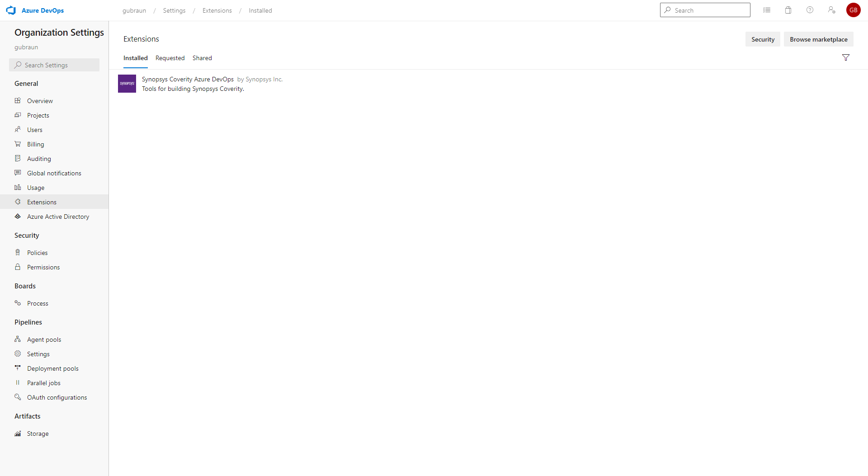Click the to-do list icon in top bar

click(767, 10)
